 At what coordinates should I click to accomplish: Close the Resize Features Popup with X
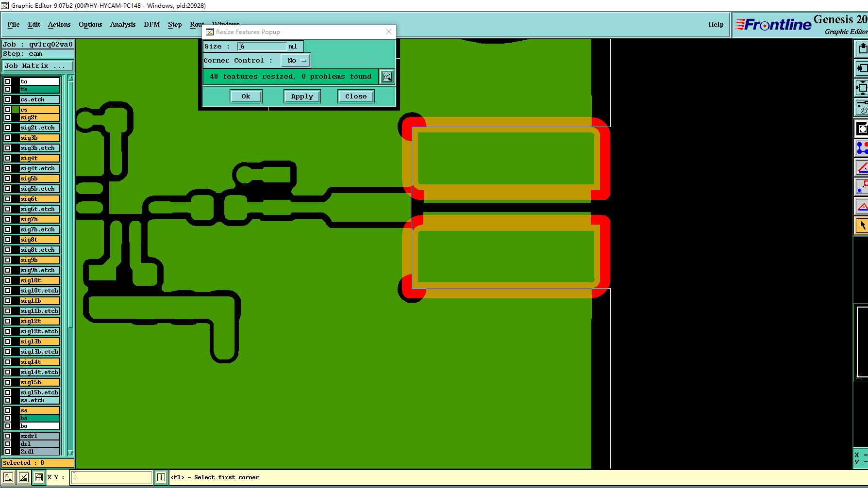click(389, 32)
